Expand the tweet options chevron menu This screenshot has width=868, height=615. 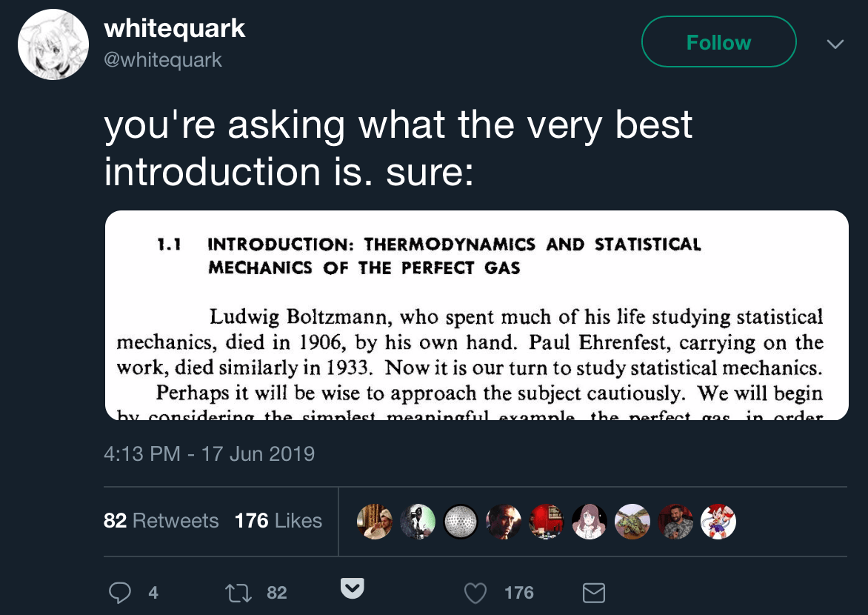(835, 44)
